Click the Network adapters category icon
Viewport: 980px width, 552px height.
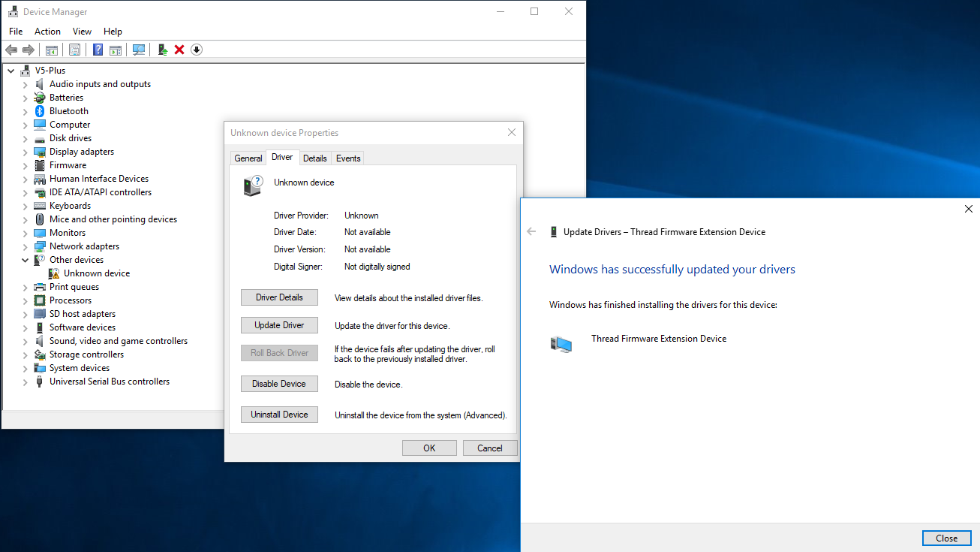click(40, 246)
